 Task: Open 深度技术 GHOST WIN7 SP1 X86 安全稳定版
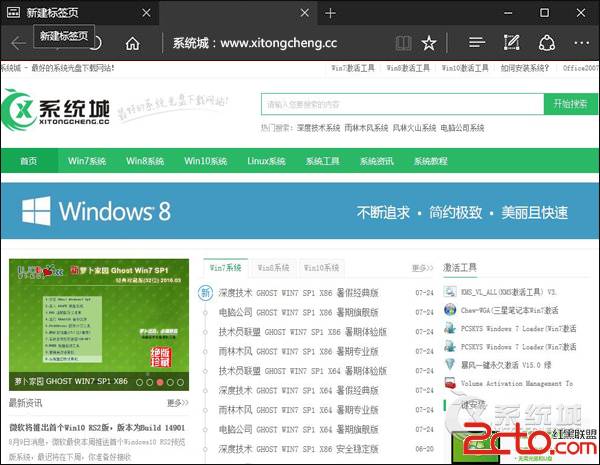tap(298, 449)
